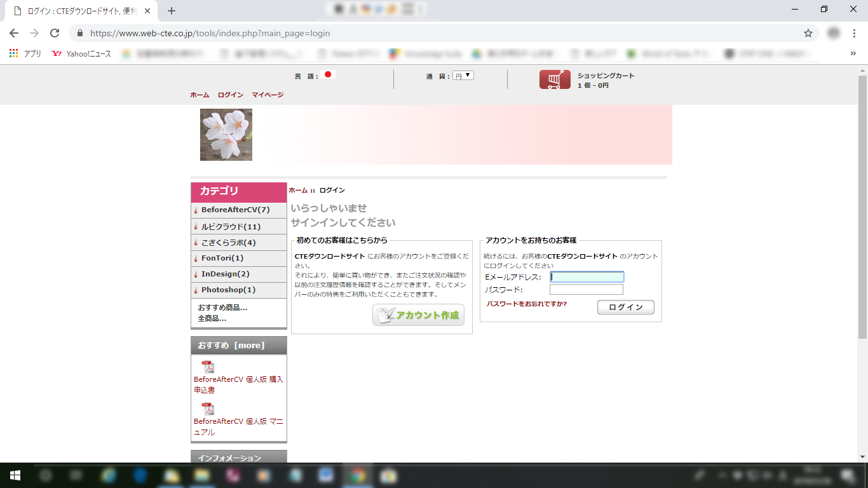Open マイページ in the top navigation
The width and height of the screenshot is (868, 488).
click(x=268, y=95)
